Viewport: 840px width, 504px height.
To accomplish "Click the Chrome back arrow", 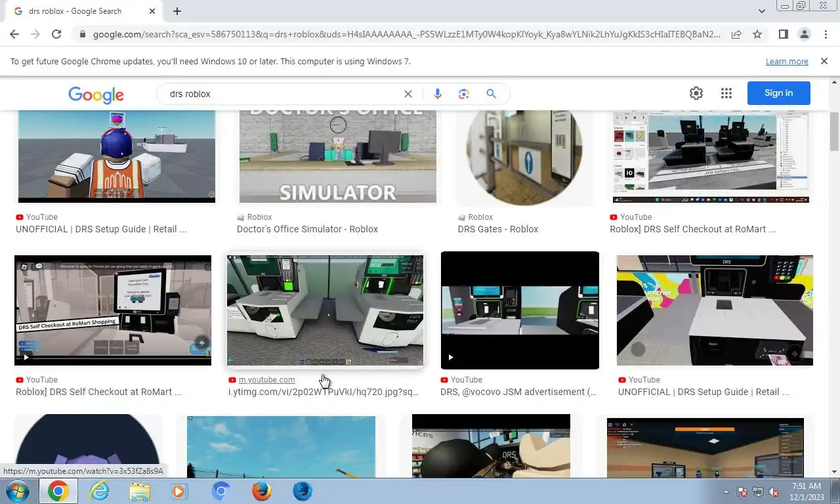I will point(14,34).
